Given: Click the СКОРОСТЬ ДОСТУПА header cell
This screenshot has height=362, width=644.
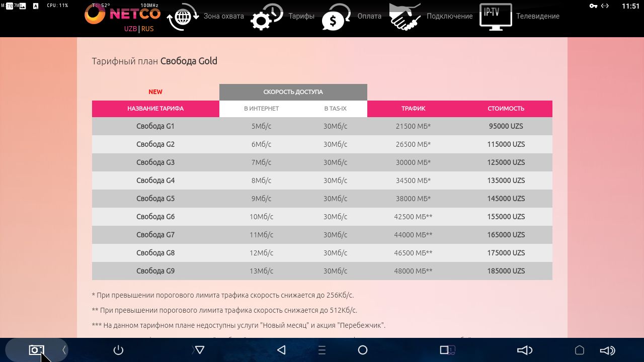Looking at the screenshot, I should pos(293,92).
